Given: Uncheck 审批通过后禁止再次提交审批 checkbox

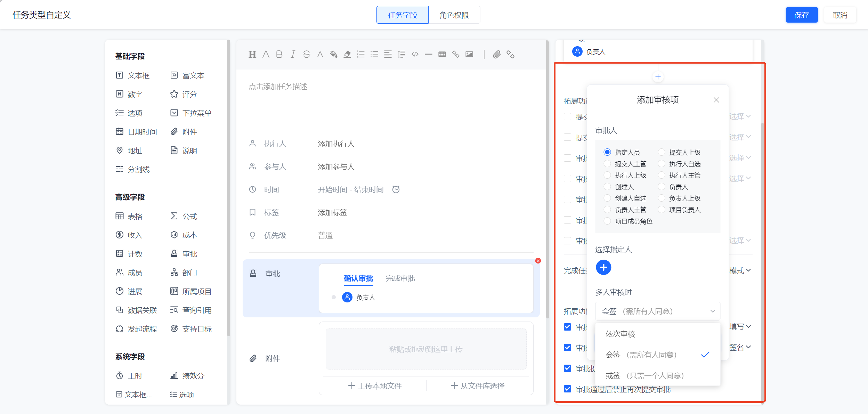Looking at the screenshot, I should (x=568, y=389).
